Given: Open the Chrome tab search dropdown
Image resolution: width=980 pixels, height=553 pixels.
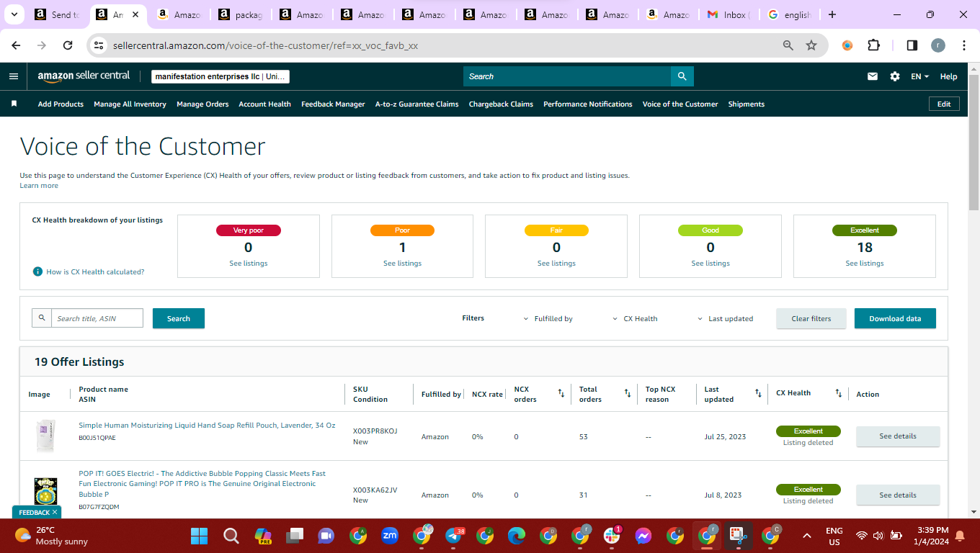Looking at the screenshot, I should (x=14, y=14).
